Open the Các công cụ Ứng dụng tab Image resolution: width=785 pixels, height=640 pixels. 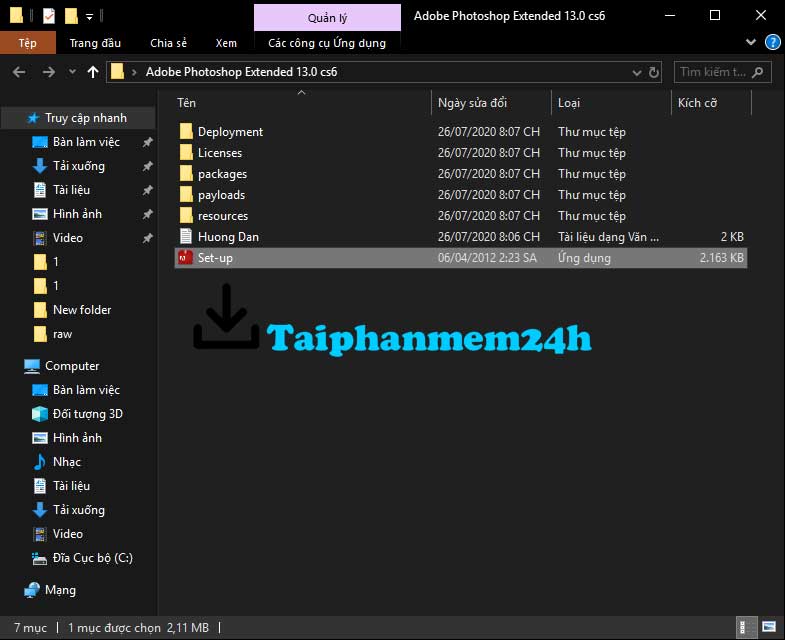tap(327, 43)
